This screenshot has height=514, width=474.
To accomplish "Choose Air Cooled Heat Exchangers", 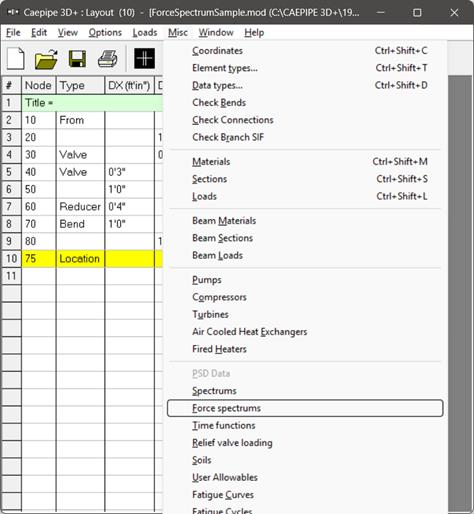I will pyautogui.click(x=305, y=332).
